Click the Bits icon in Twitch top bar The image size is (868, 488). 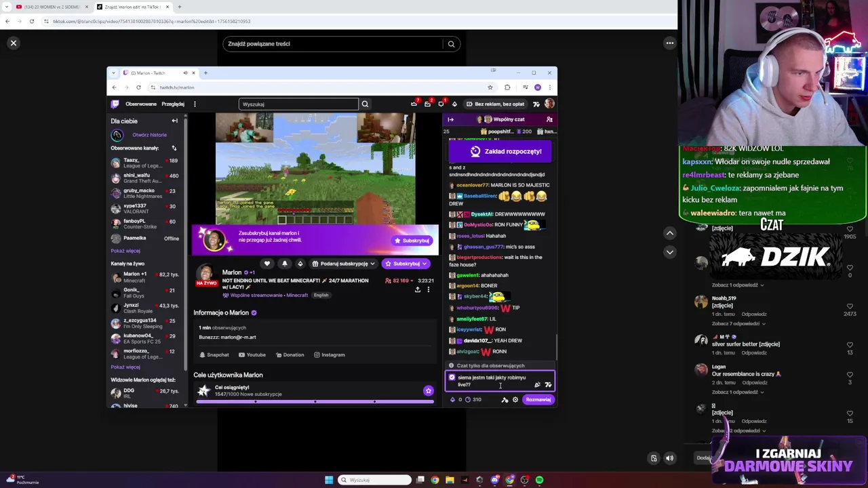pyautogui.click(x=454, y=104)
